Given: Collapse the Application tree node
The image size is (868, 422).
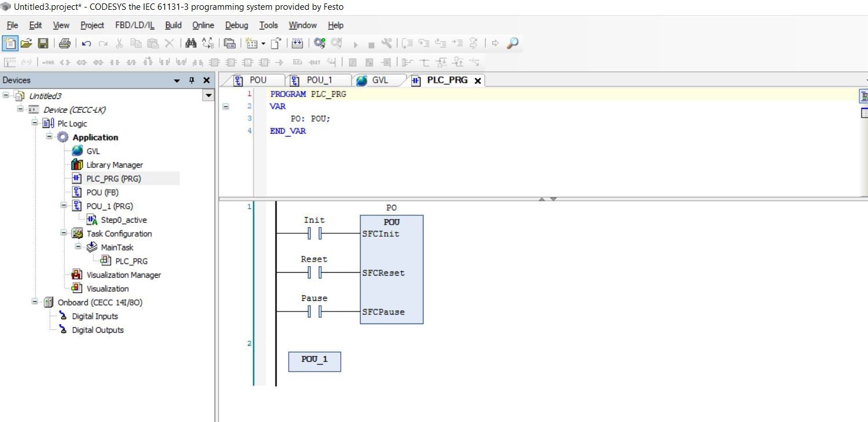Looking at the screenshot, I should click(x=50, y=137).
